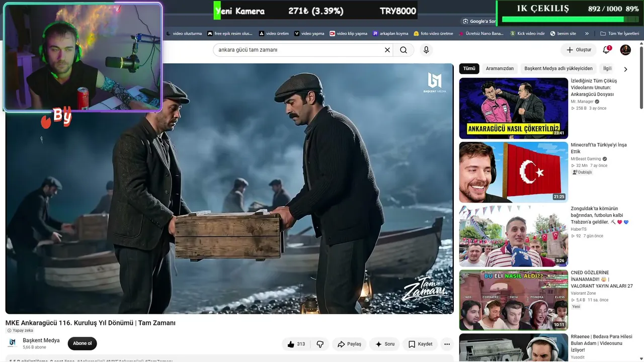Open the Zonguldak fans video thumbnail
Screen dimensions: 644x362
point(513,236)
